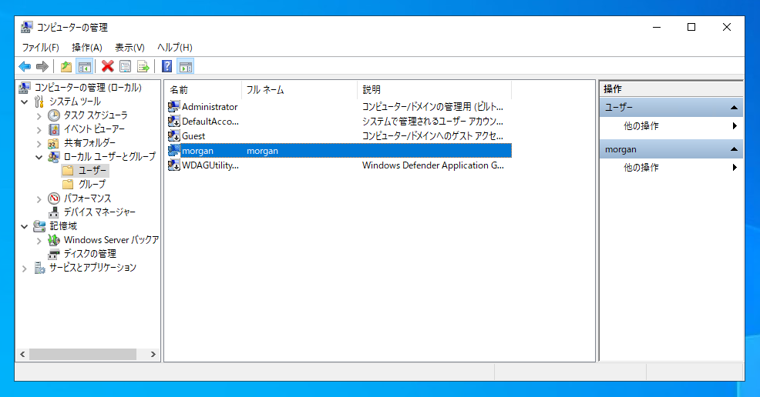Collapse the morgan section in Actions pane

[x=734, y=149]
